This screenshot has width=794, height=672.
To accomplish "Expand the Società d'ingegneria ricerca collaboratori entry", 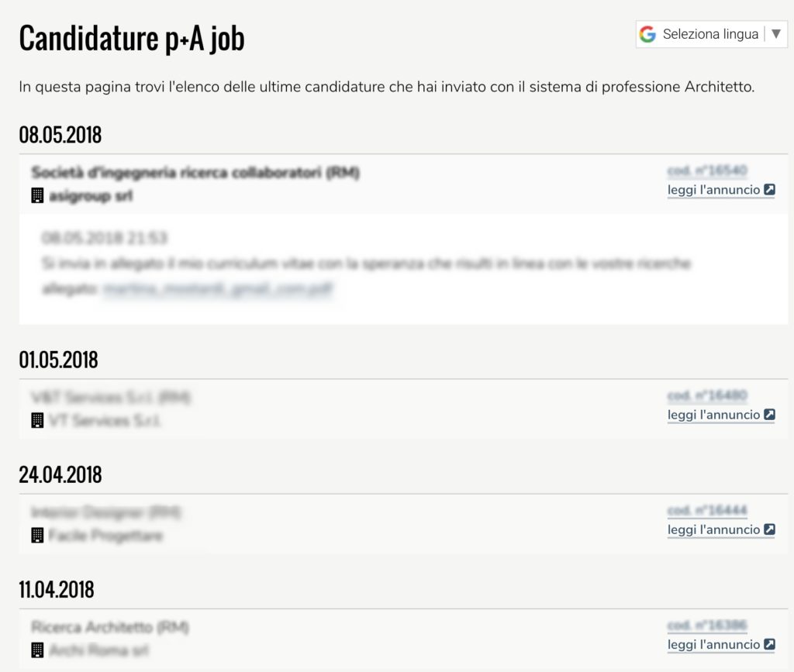I will click(195, 173).
